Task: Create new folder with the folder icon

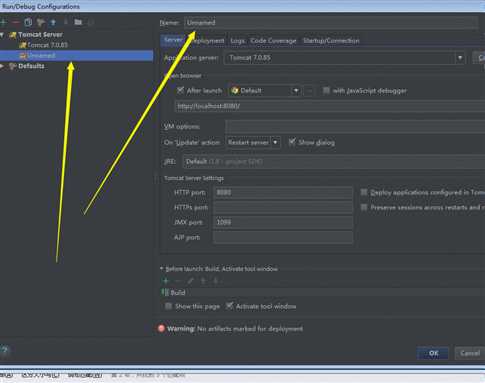Action: tap(78, 22)
